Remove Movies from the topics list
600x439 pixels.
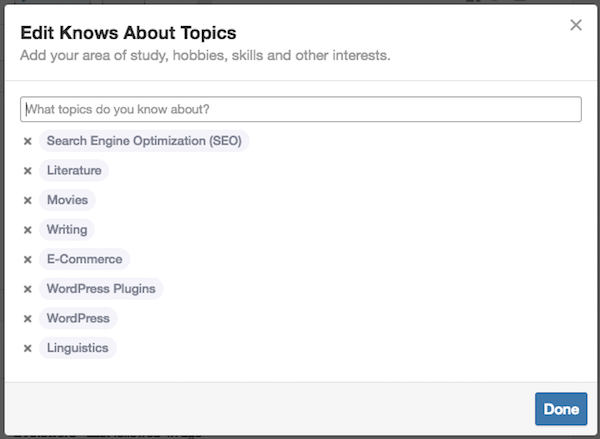click(x=28, y=201)
